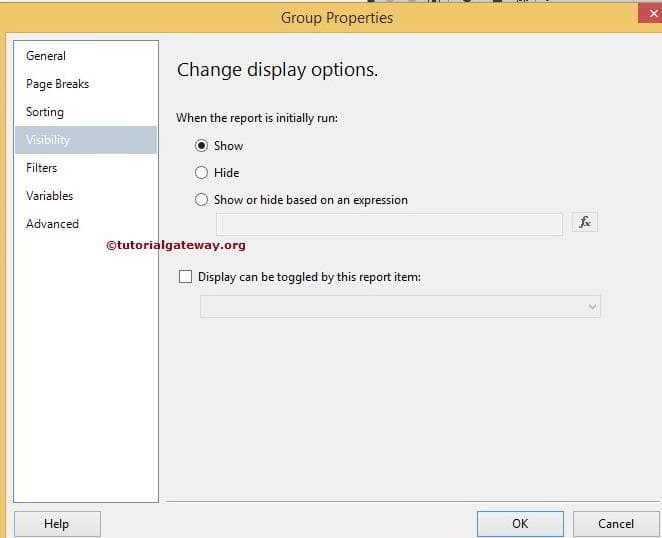Enable Display can be toggled by this report item
Viewport: 662px width, 538px height.
pos(185,277)
